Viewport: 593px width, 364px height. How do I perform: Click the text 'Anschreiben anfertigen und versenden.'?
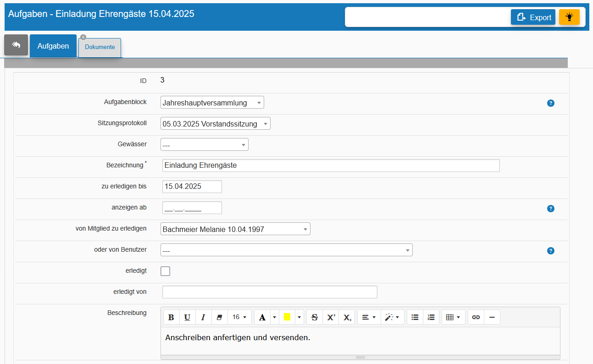point(238,338)
